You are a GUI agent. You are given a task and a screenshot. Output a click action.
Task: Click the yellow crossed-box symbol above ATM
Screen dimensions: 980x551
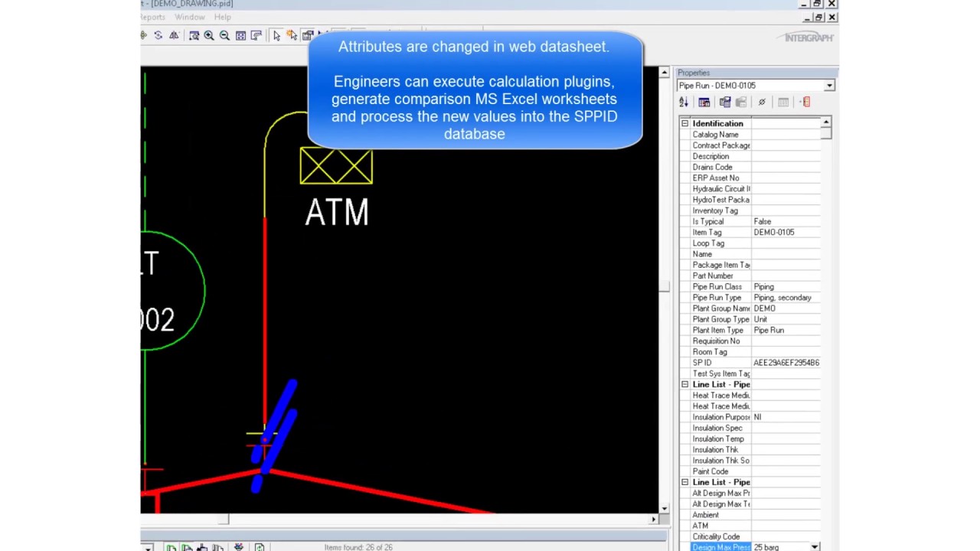click(336, 166)
